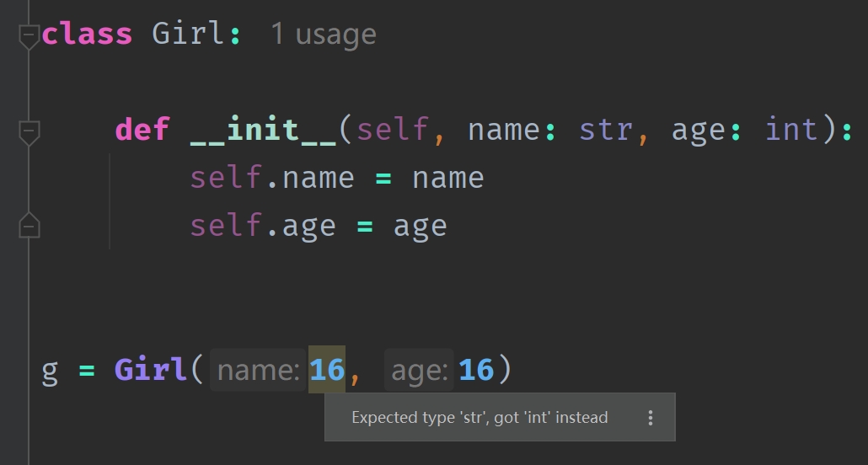Click the highlighted 16 argument after name:
868x465 pixels.
click(x=327, y=369)
